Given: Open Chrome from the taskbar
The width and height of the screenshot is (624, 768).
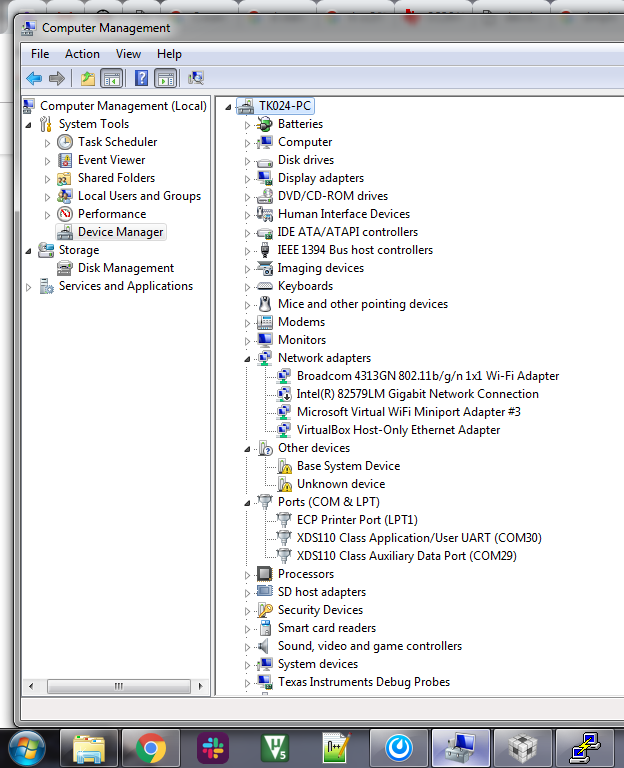Looking at the screenshot, I should point(151,749).
